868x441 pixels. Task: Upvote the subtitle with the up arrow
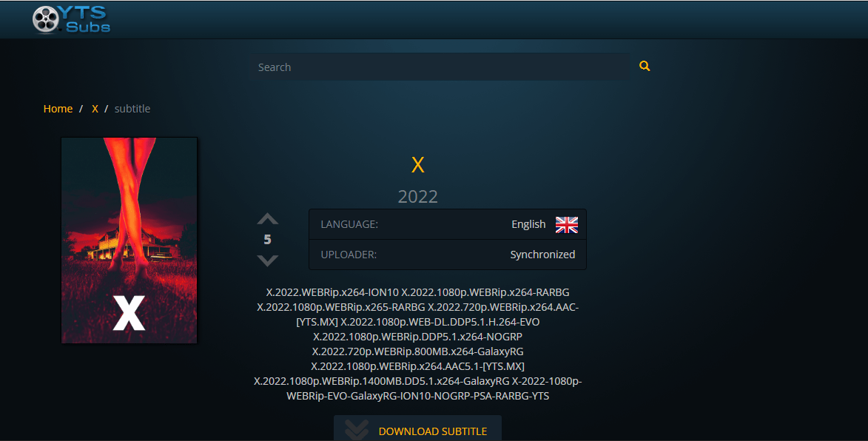267,218
